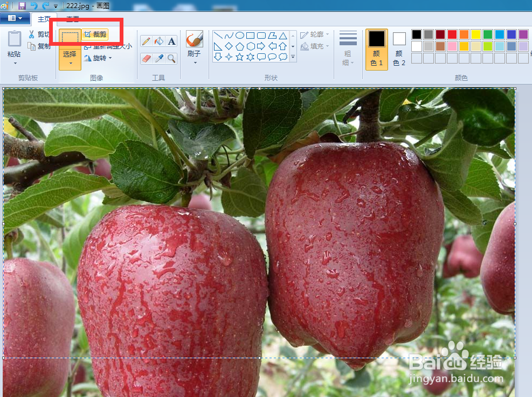The height and width of the screenshot is (397, 532).
Task: Pick the Four-point star shape
Action: [x=229, y=57]
